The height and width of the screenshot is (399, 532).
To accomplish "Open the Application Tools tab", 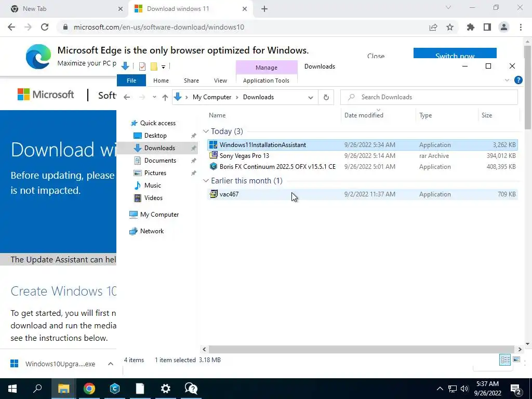I will [266, 81].
